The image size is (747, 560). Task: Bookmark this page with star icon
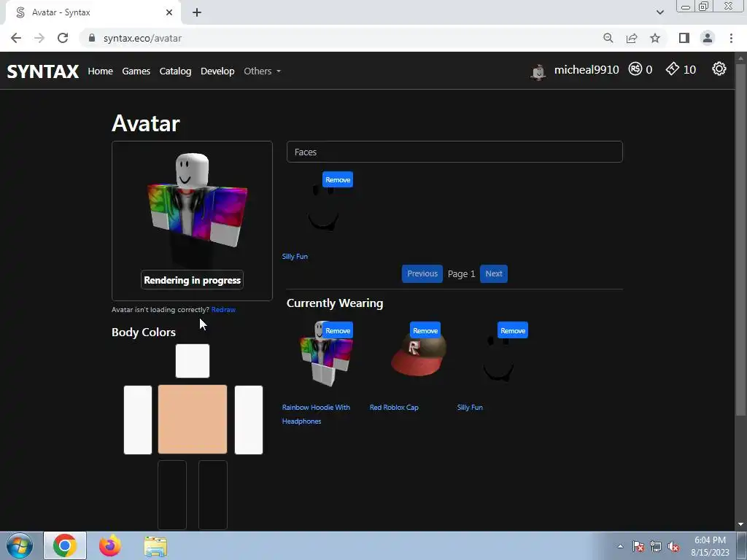coord(655,38)
